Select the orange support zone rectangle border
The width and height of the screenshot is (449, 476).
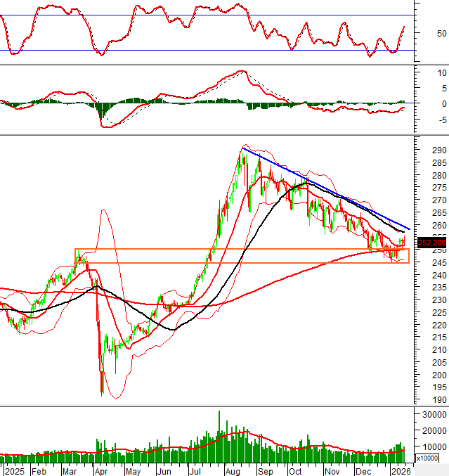pyautogui.click(x=242, y=256)
